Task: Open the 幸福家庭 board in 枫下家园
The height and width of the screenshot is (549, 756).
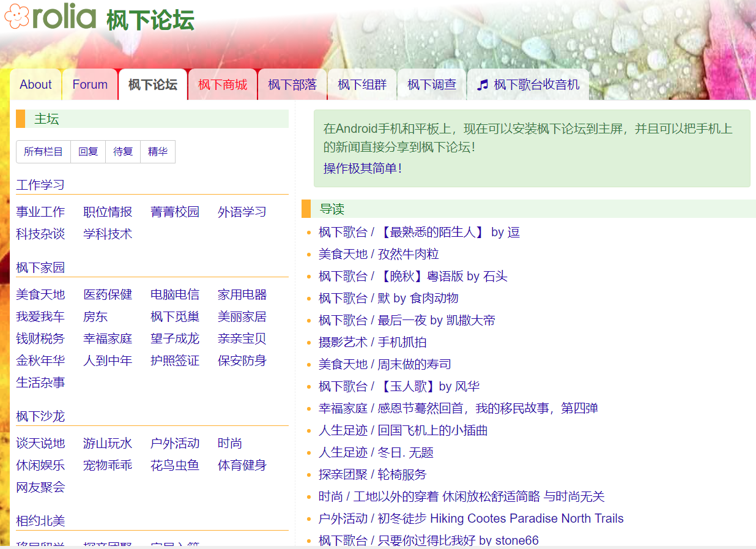Action: point(108,338)
